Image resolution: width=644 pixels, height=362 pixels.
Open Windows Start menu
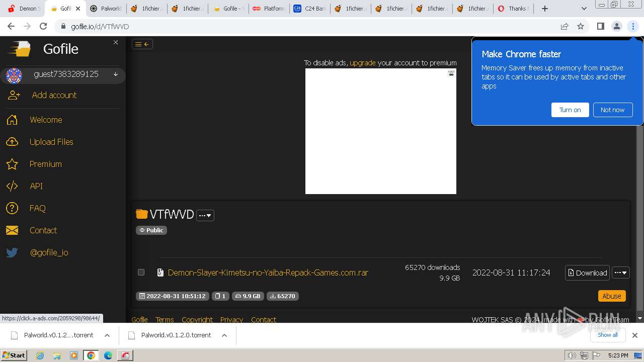click(14, 355)
